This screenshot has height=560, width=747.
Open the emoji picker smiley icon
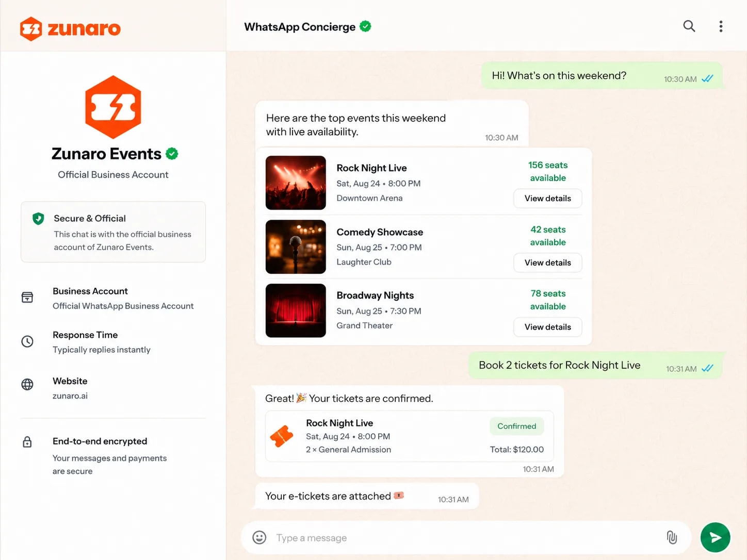tap(259, 538)
